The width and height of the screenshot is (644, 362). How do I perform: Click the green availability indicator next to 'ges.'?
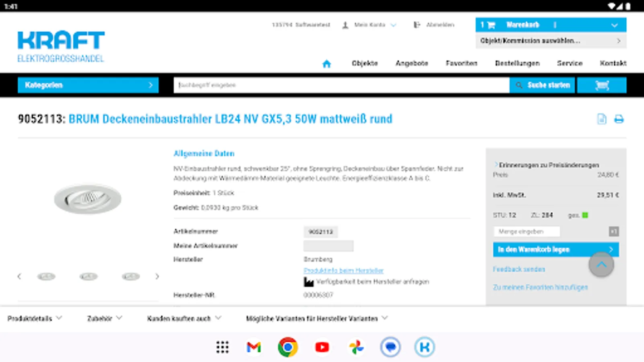[x=584, y=215]
